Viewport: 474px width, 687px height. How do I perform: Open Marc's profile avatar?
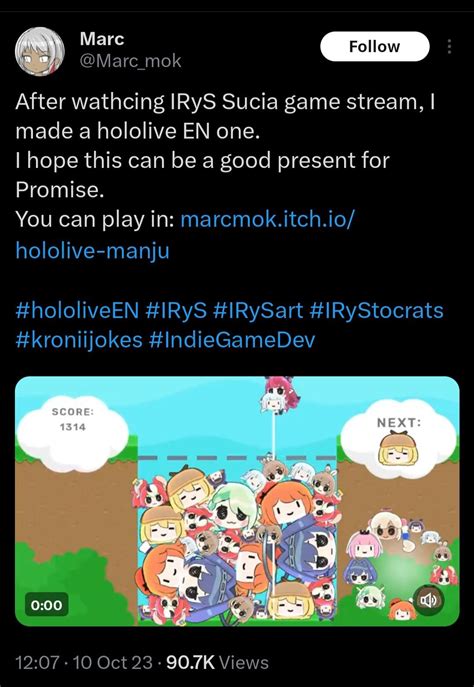(x=40, y=51)
